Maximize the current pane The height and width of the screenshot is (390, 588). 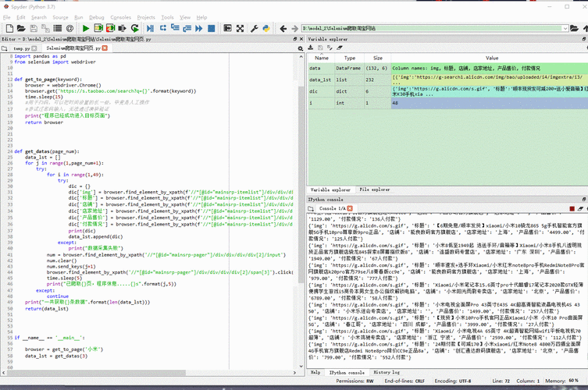point(227,28)
